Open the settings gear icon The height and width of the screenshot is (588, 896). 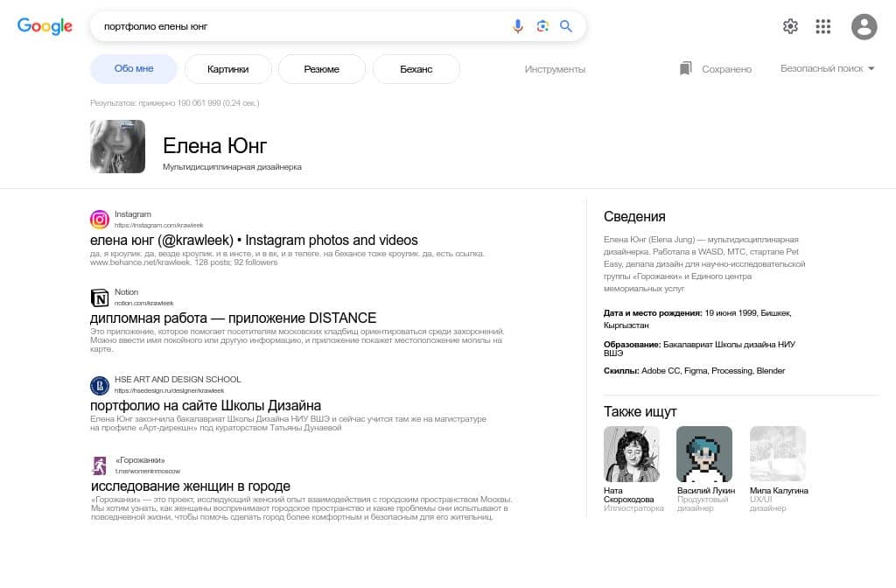pyautogui.click(x=790, y=26)
